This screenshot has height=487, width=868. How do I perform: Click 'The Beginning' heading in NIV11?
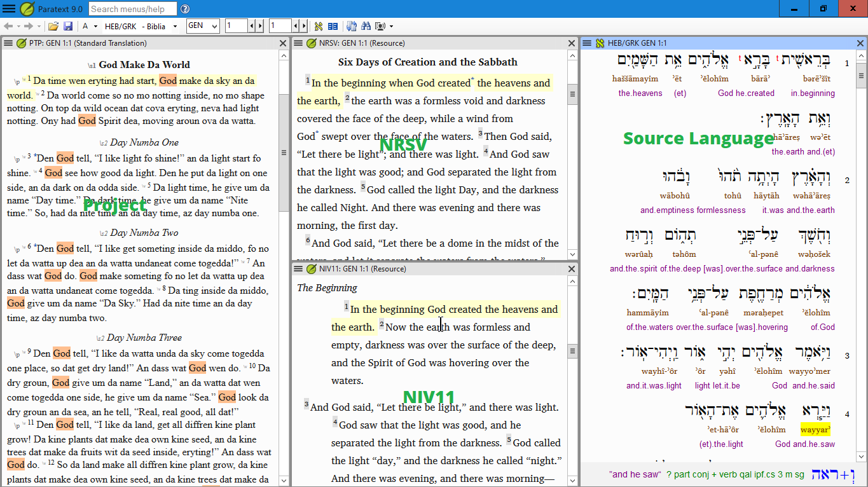327,288
